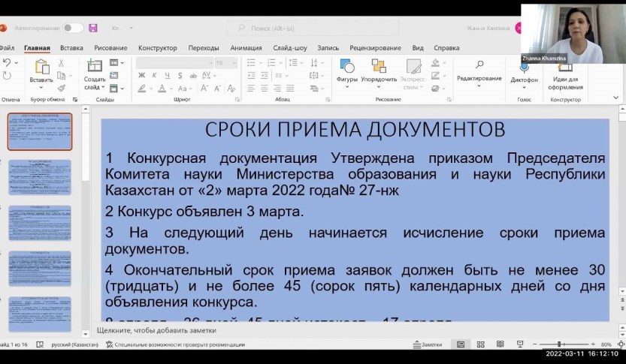Switch to Slide Sorter view
This screenshot has width=626, height=364.
point(480,344)
